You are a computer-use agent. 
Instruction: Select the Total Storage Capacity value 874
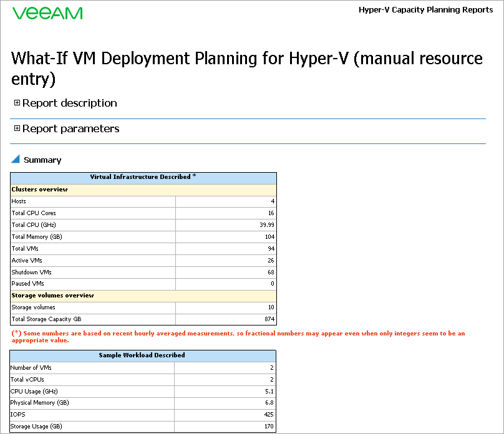[x=269, y=319]
